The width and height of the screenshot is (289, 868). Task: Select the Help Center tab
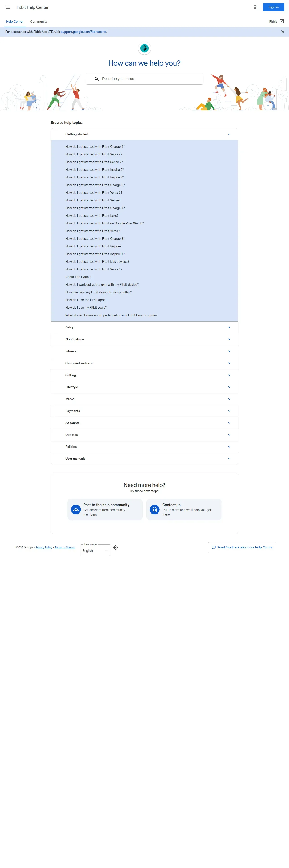click(x=15, y=22)
